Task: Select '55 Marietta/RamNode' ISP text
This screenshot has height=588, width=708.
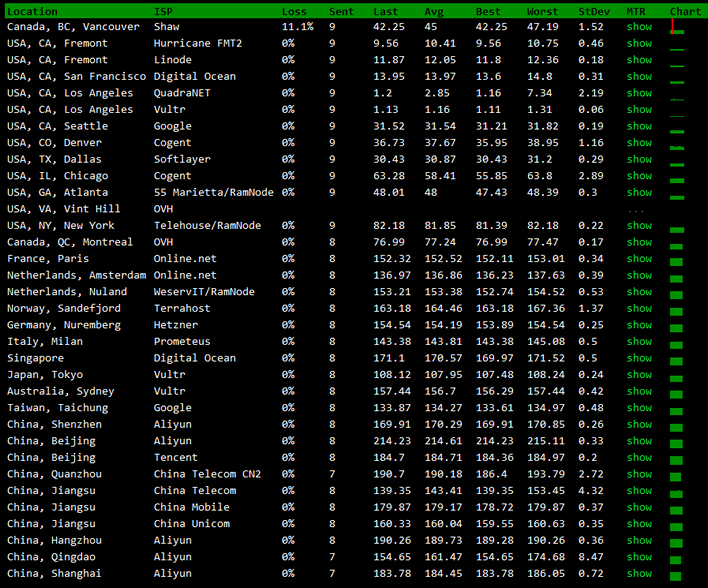Action: click(214, 192)
